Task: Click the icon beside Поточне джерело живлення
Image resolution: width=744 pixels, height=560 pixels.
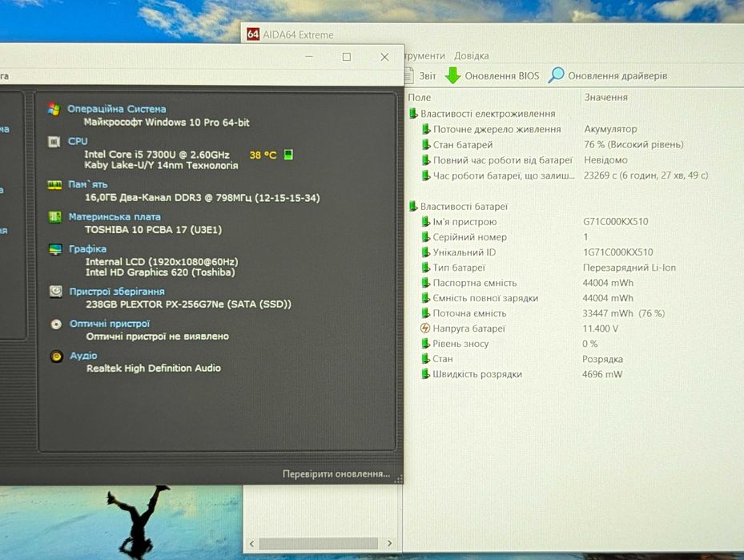Action: [x=426, y=129]
